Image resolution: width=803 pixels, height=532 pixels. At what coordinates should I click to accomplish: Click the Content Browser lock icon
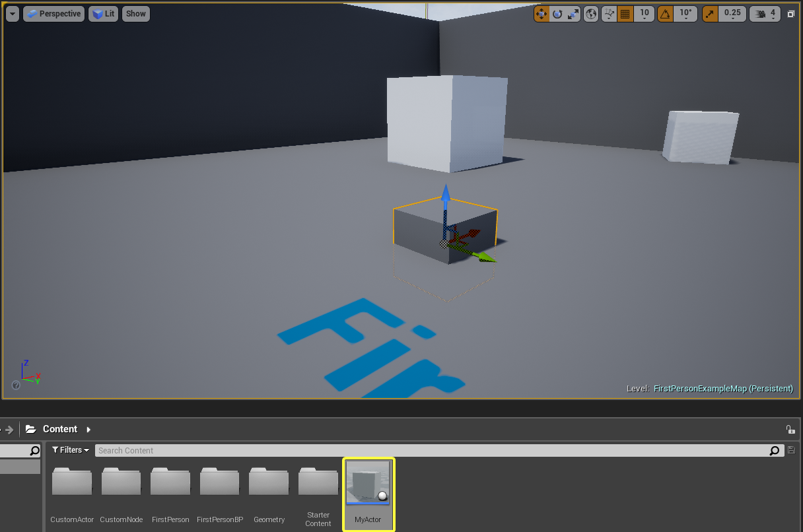pos(790,430)
